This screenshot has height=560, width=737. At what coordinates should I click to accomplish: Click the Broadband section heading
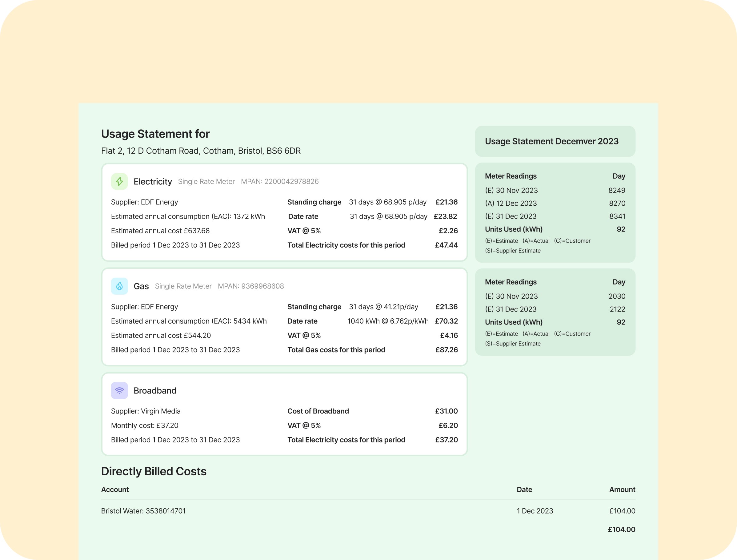pyautogui.click(x=155, y=390)
